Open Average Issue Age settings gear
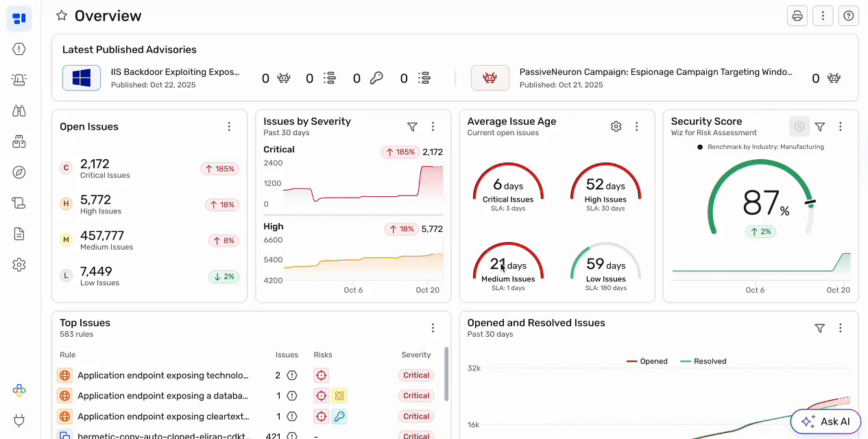The height and width of the screenshot is (439, 868). point(616,126)
